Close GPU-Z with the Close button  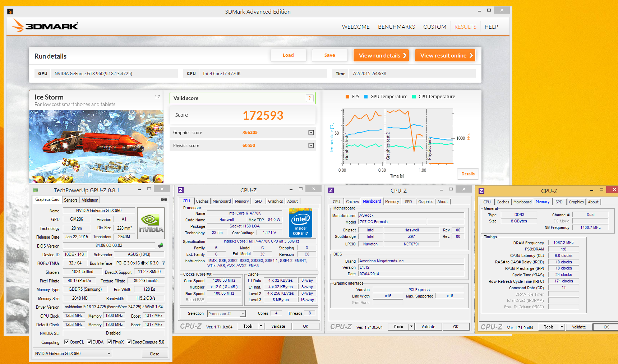tap(154, 354)
